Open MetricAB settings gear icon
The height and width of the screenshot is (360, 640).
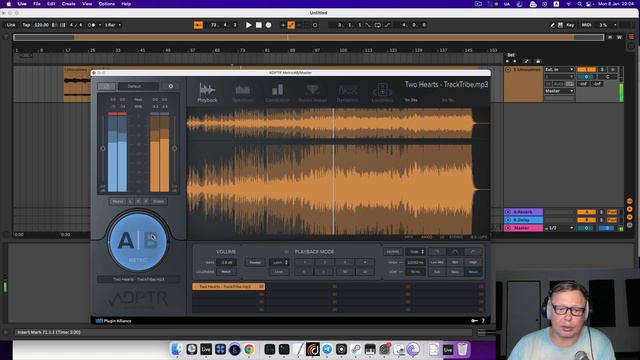click(x=171, y=86)
